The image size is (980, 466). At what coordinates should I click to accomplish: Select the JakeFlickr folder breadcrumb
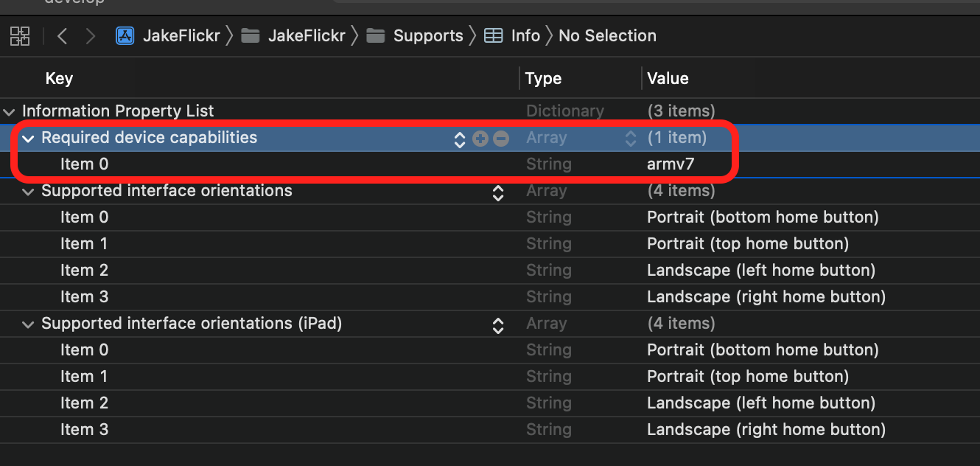307,35
